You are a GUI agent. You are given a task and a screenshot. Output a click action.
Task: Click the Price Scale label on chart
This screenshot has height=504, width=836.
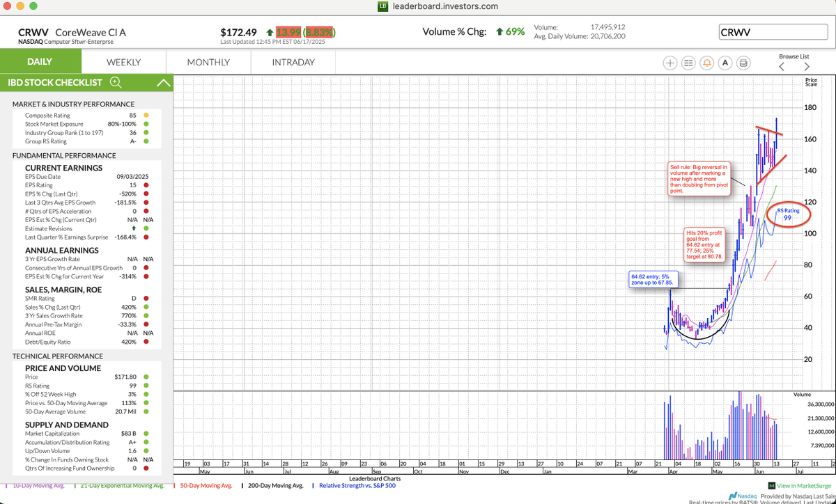(812, 82)
